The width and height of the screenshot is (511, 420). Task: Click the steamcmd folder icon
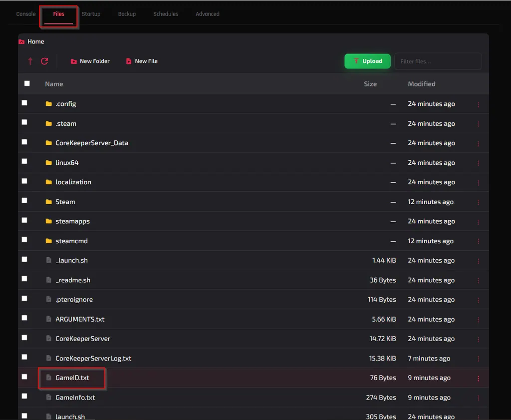click(48, 241)
